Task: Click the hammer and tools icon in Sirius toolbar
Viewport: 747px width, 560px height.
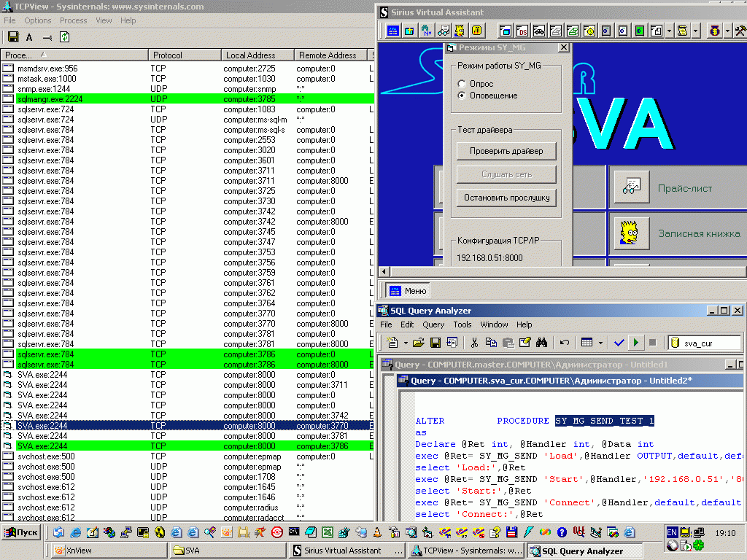Action: click(x=740, y=31)
